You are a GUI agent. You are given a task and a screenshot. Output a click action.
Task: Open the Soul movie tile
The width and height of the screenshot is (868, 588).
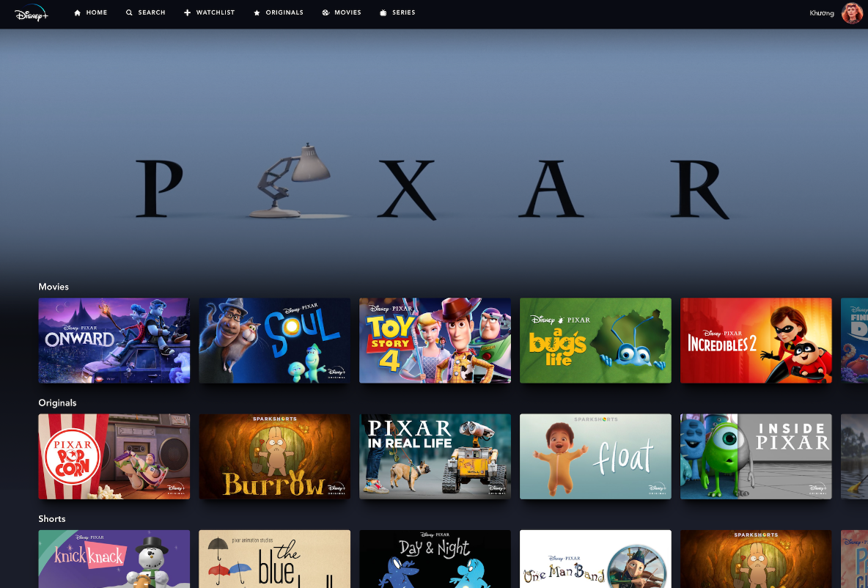click(x=275, y=340)
